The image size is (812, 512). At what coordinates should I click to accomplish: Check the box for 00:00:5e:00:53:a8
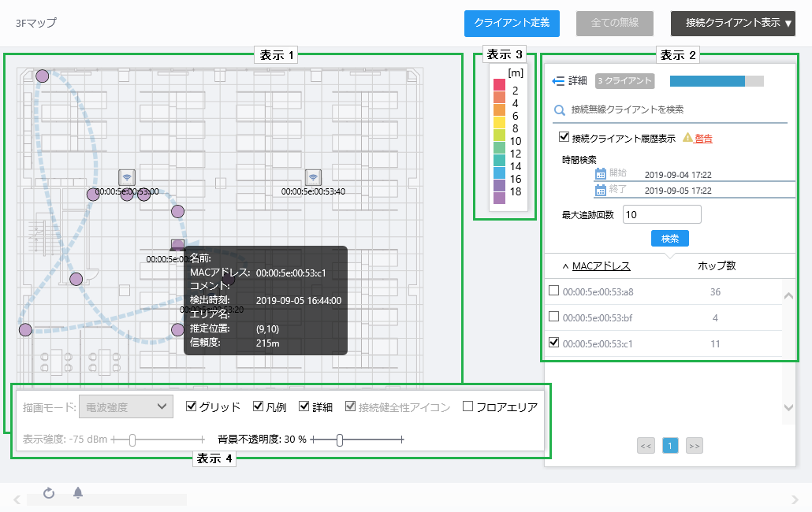coord(553,291)
